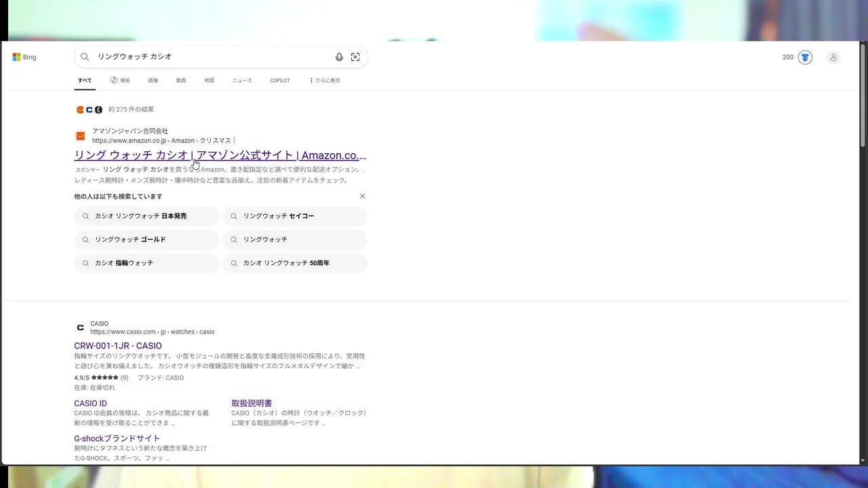Switch to the 動画 tab

(181, 80)
